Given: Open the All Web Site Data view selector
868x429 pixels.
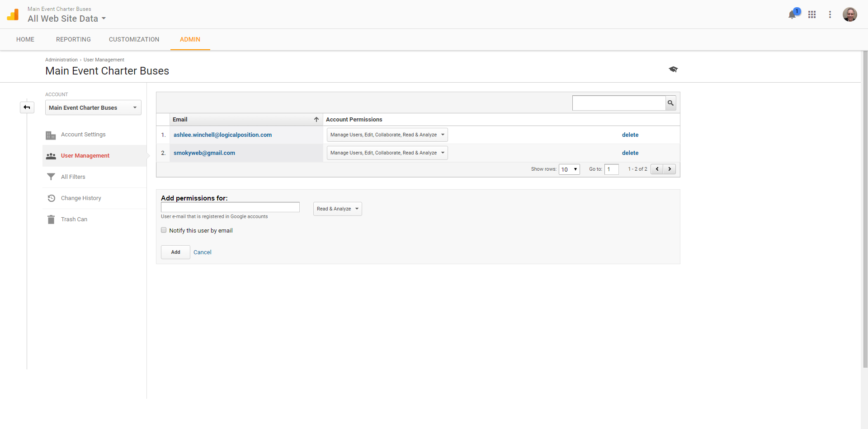Looking at the screenshot, I should coord(67,19).
